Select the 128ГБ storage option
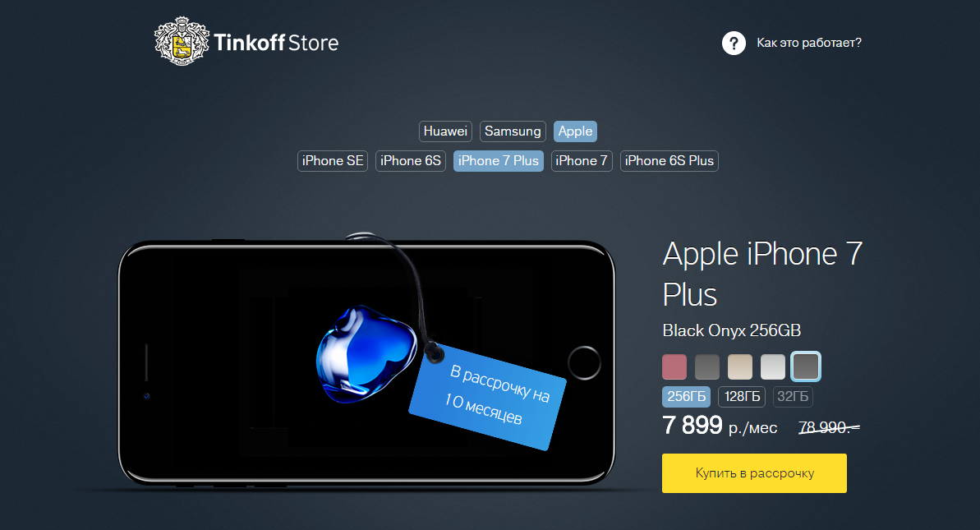Screen dimensions: 980x530 pyautogui.click(x=742, y=397)
